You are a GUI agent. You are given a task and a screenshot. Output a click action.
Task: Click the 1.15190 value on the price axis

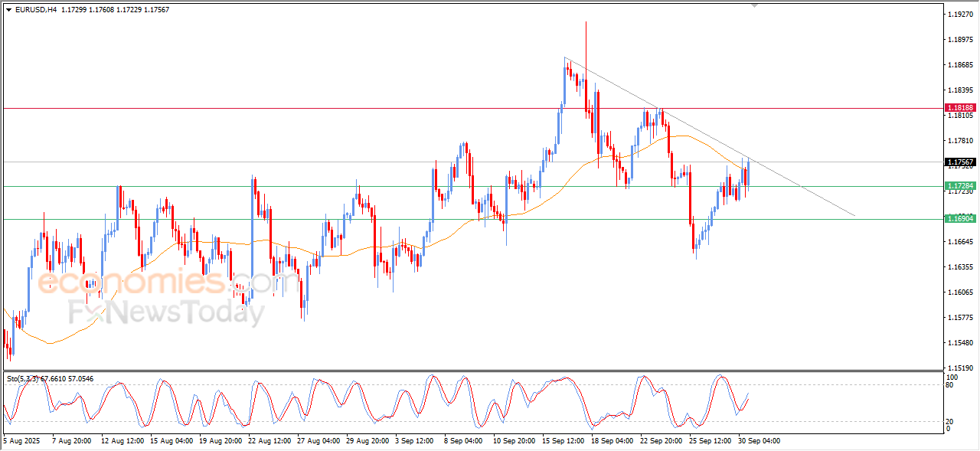point(960,368)
